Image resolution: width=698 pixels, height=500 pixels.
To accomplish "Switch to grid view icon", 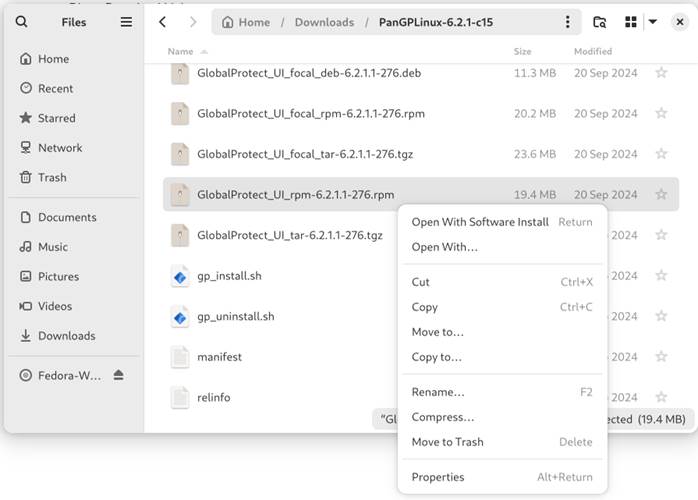I will coord(631,22).
